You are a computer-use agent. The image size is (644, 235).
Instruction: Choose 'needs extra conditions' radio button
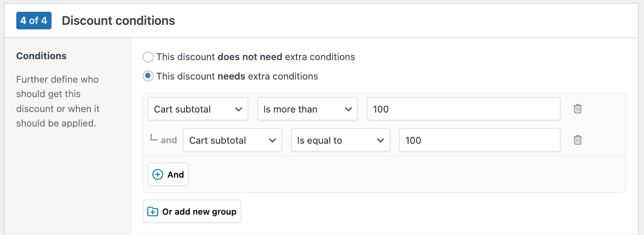[x=148, y=76]
